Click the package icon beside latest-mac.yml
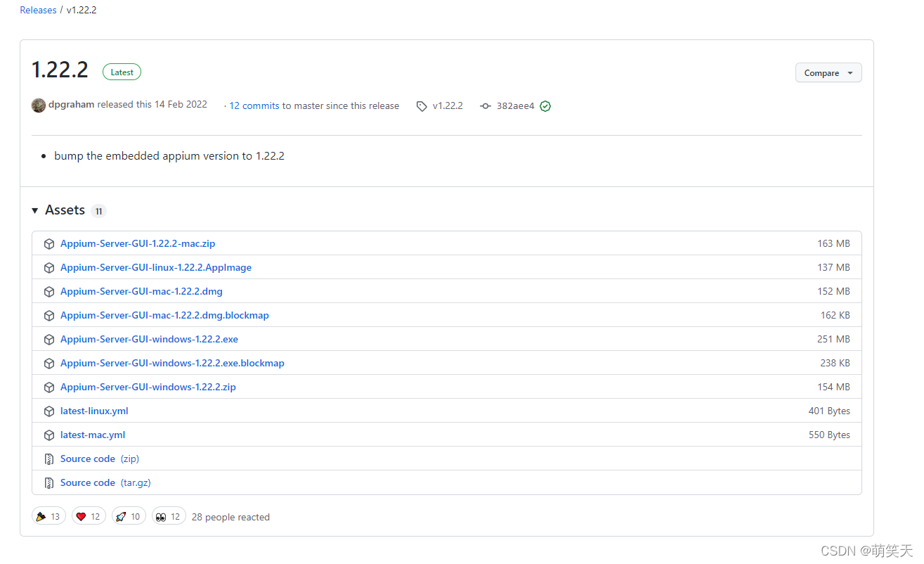 (49, 435)
